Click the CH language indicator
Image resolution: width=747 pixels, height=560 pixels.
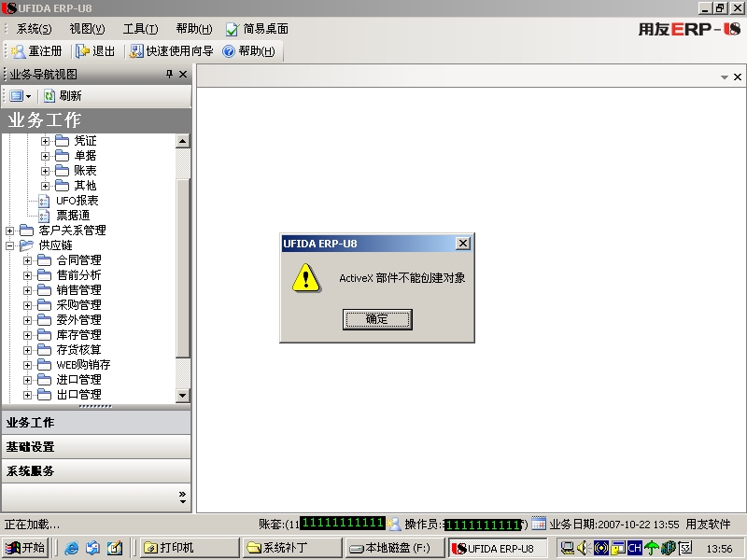(635, 549)
